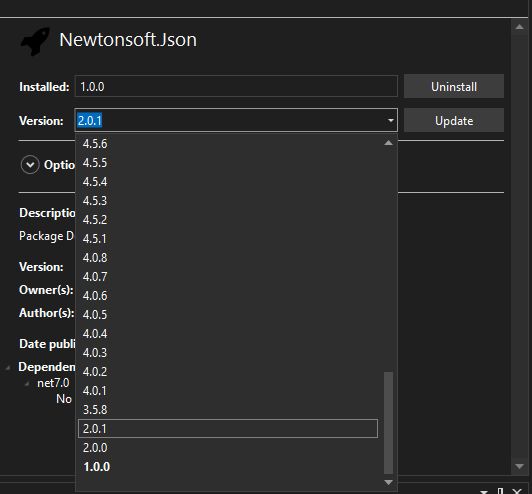
Task: Select version 4.5.3 from list
Action: (x=228, y=201)
